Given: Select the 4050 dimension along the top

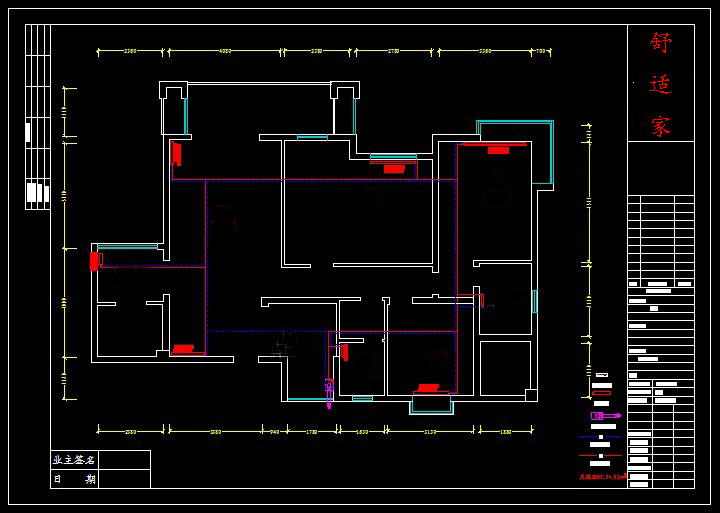Looking at the screenshot, I should click(x=225, y=50).
